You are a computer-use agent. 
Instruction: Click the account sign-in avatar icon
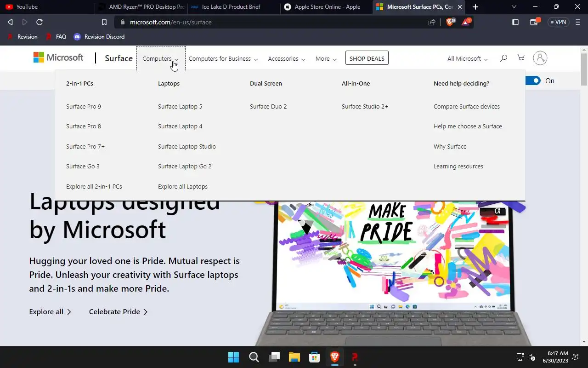click(540, 58)
